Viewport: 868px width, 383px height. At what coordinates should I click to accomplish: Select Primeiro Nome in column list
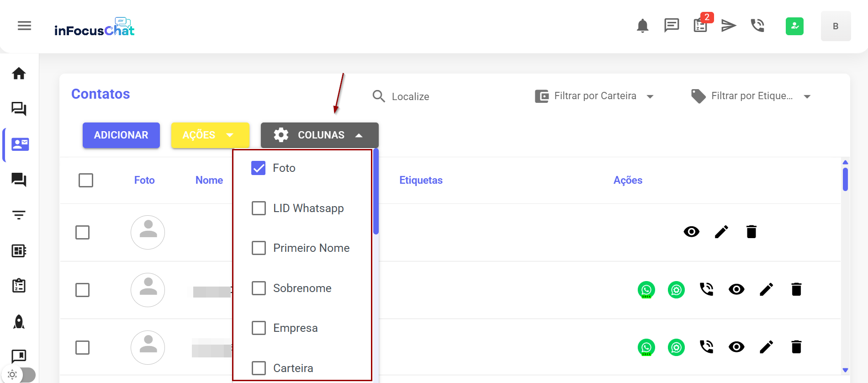[259, 248]
